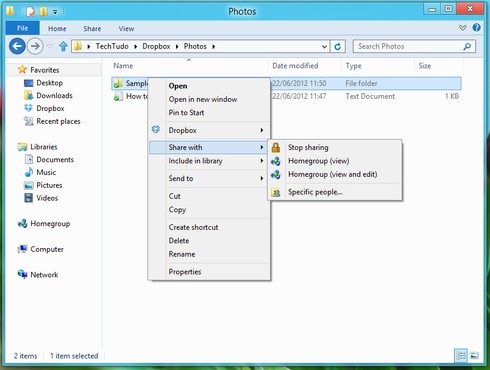Open the File tab
The width and height of the screenshot is (490, 370).
[x=23, y=28]
